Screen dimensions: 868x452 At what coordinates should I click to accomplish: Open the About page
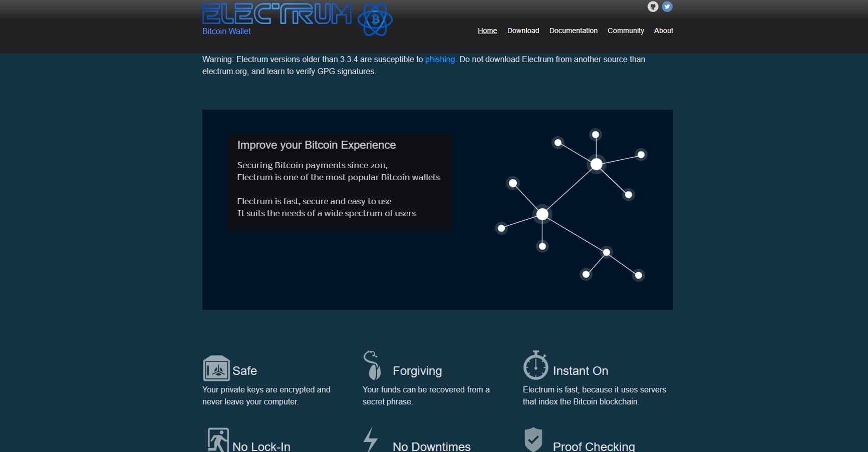663,31
